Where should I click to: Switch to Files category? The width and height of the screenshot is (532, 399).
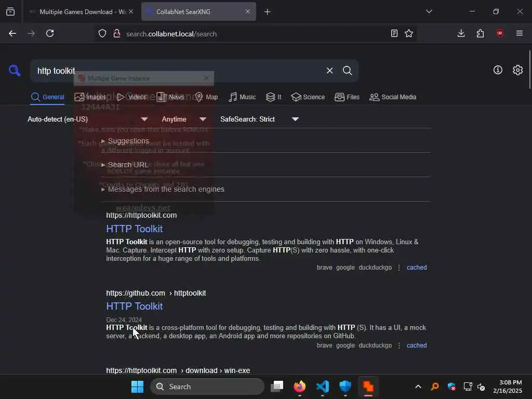pyautogui.click(x=347, y=97)
